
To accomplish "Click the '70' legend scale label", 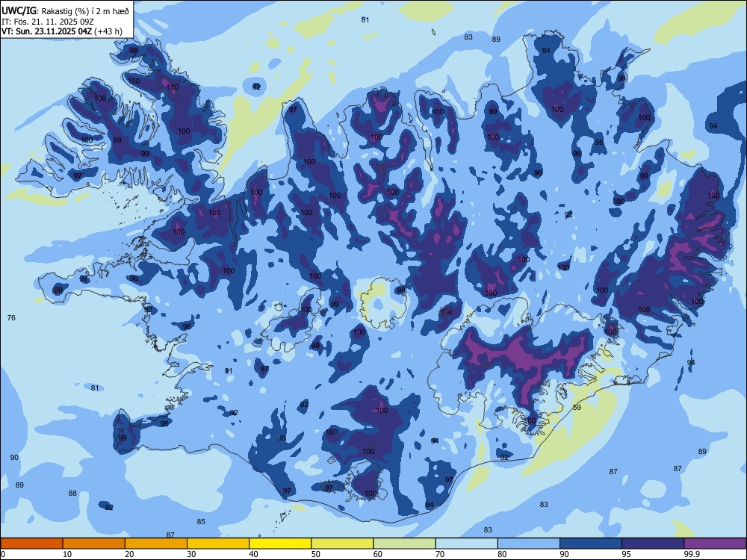I will (x=440, y=554).
